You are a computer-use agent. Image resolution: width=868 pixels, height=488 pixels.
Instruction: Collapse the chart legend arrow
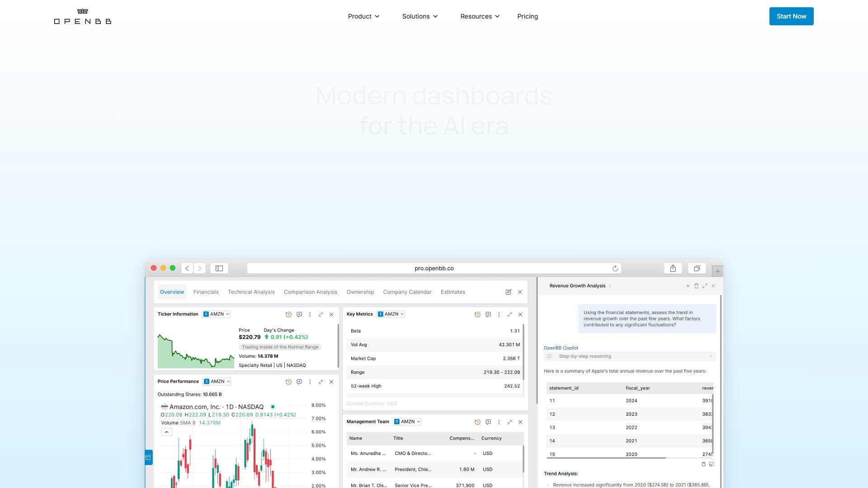(x=166, y=432)
